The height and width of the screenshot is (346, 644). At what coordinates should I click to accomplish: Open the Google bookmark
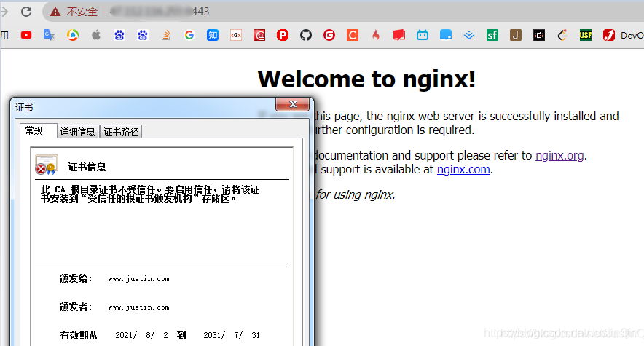point(189,35)
